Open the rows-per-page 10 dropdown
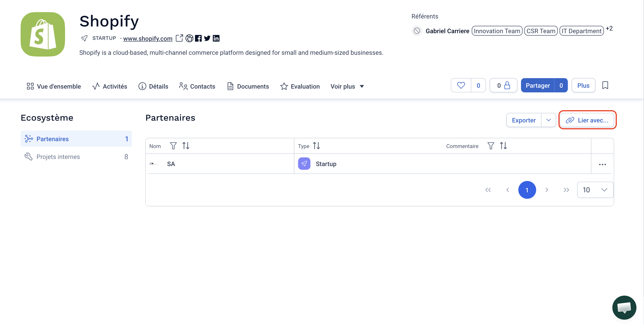The height and width of the screenshot is (325, 644). click(x=595, y=190)
